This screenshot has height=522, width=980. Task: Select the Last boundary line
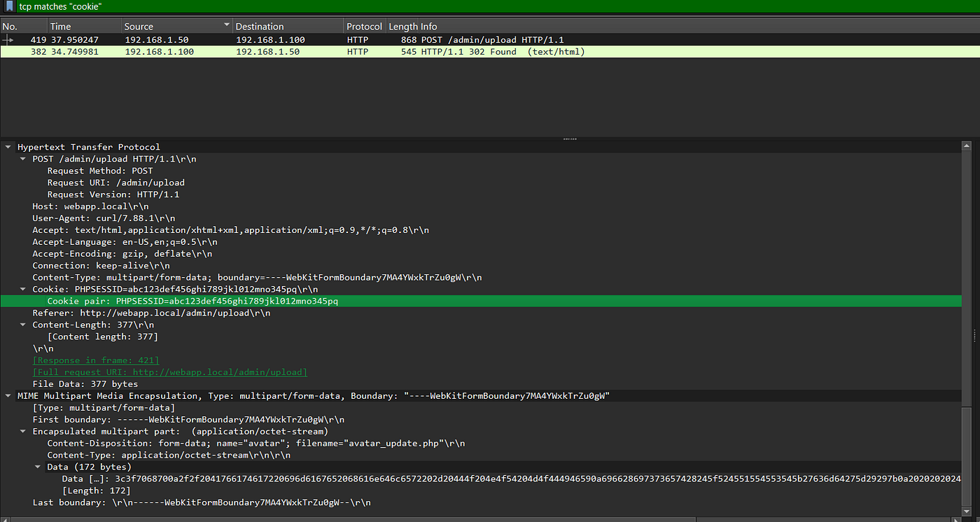pos(202,503)
